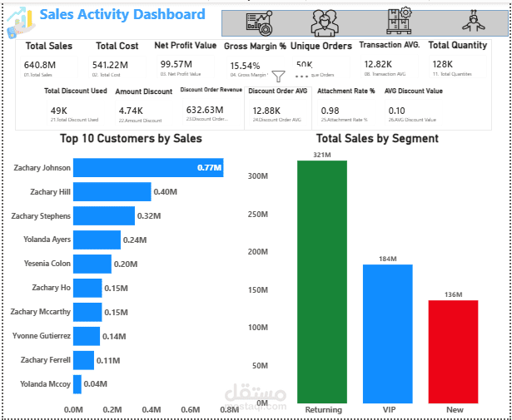Click the VIP axis label

(389, 409)
